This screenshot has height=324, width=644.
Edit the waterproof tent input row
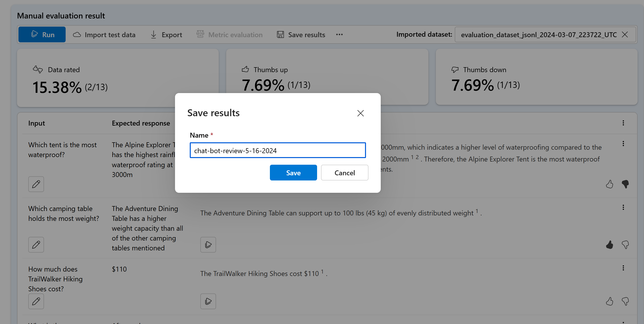tap(36, 184)
